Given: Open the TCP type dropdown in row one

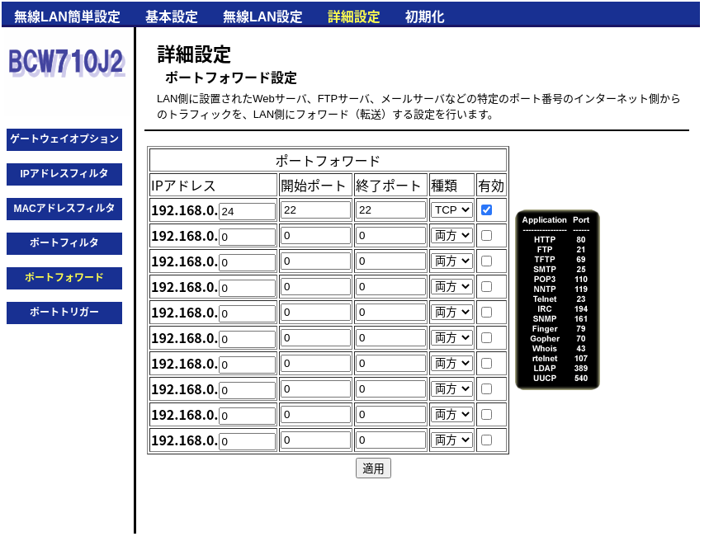Looking at the screenshot, I should 451,209.
